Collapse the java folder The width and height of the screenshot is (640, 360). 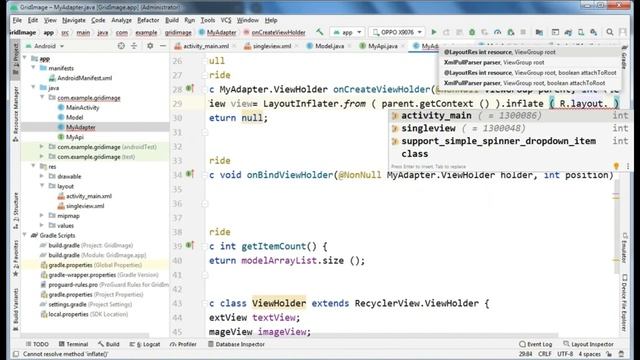(x=34, y=87)
